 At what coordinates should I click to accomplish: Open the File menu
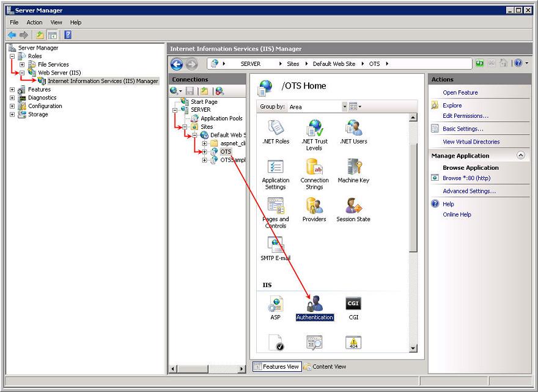(14, 22)
